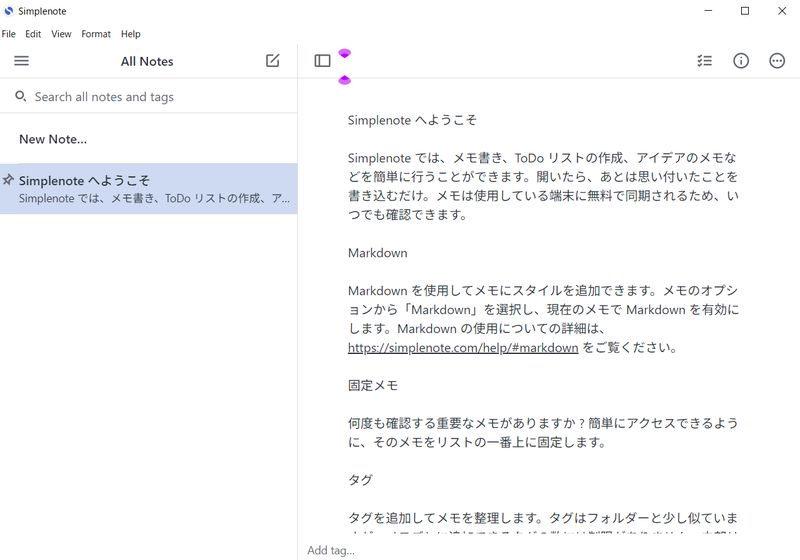
Task: Close the Simplenote window
Action: (x=782, y=11)
